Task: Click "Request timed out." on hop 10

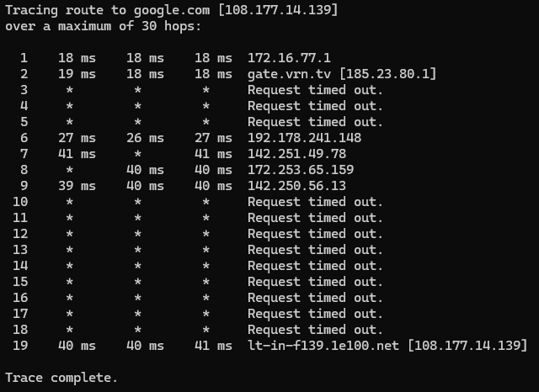Action: pos(315,202)
